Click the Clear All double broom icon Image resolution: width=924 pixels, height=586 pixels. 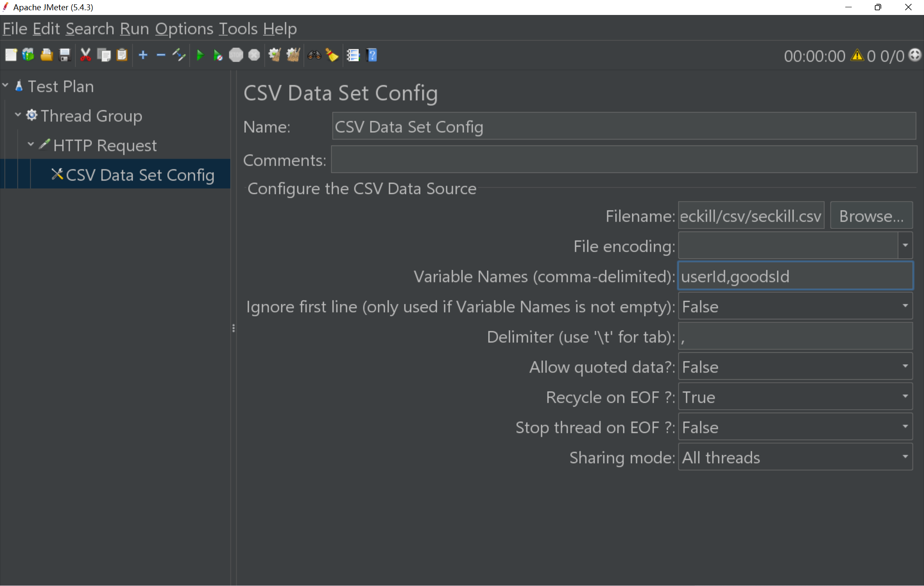(x=293, y=55)
